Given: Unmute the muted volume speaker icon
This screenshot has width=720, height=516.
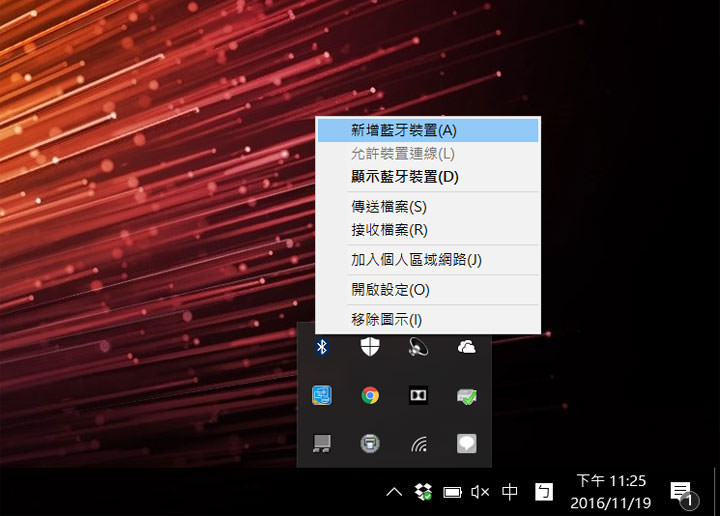Looking at the screenshot, I should (480, 492).
